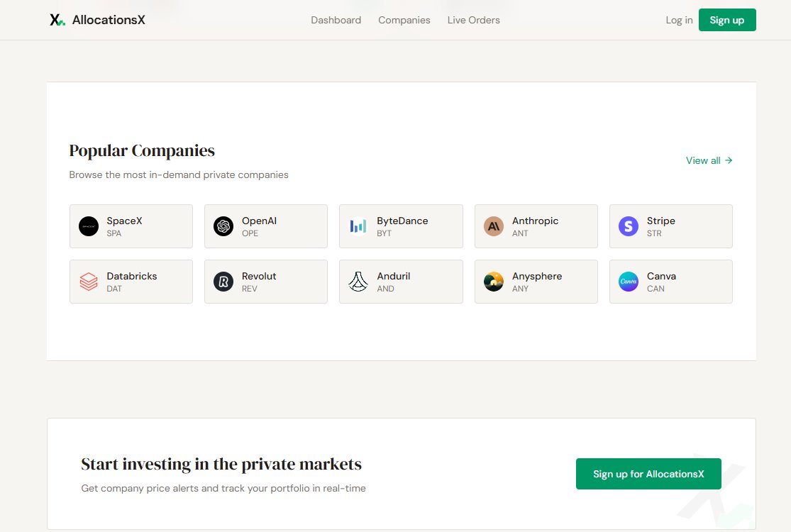Click the Log in link
The image size is (791, 532).
(679, 20)
